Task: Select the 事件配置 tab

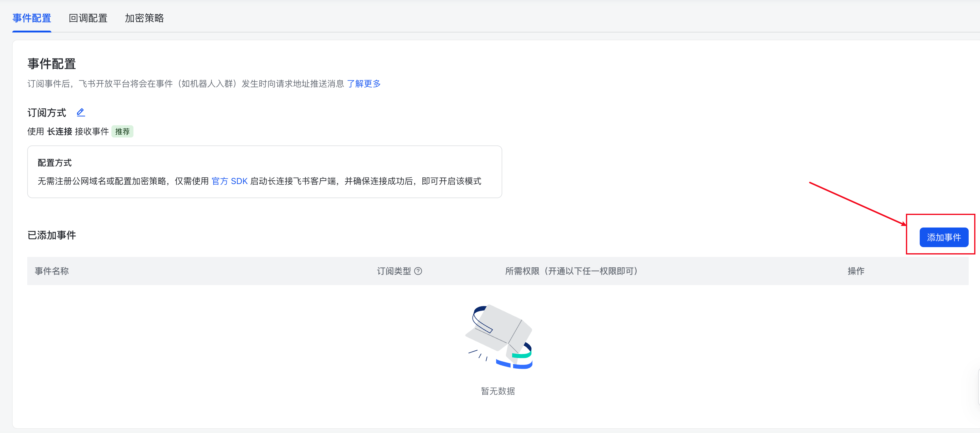Action: [x=32, y=18]
